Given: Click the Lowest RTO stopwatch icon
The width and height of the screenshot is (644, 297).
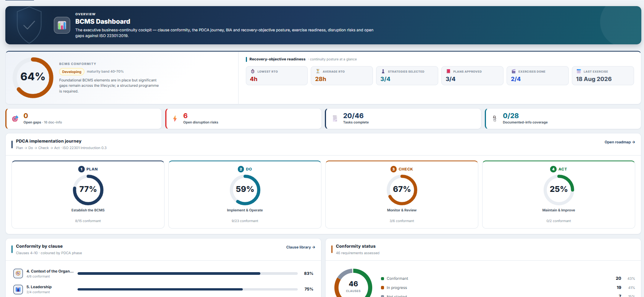Looking at the screenshot, I should coord(253,71).
